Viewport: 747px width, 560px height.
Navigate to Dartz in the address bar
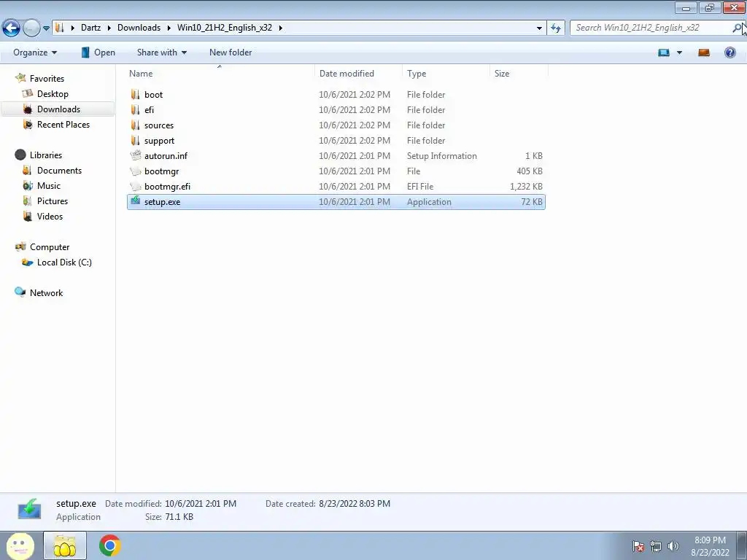tap(90, 28)
